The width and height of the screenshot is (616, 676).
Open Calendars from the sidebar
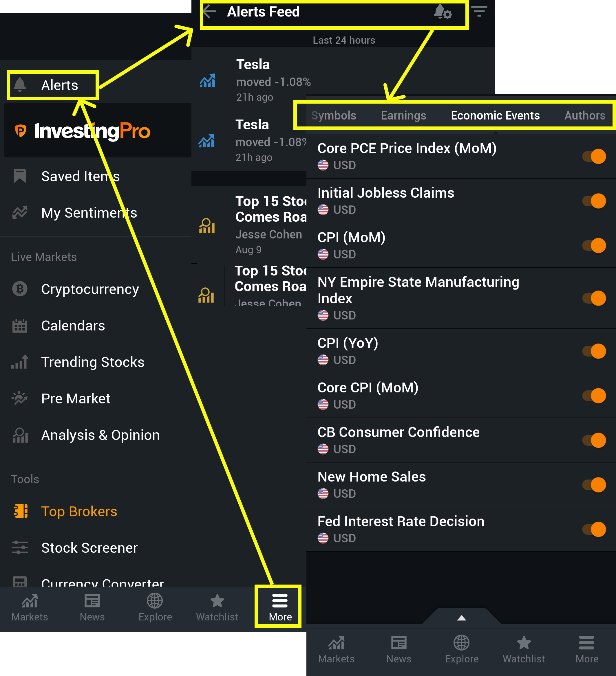[73, 326]
